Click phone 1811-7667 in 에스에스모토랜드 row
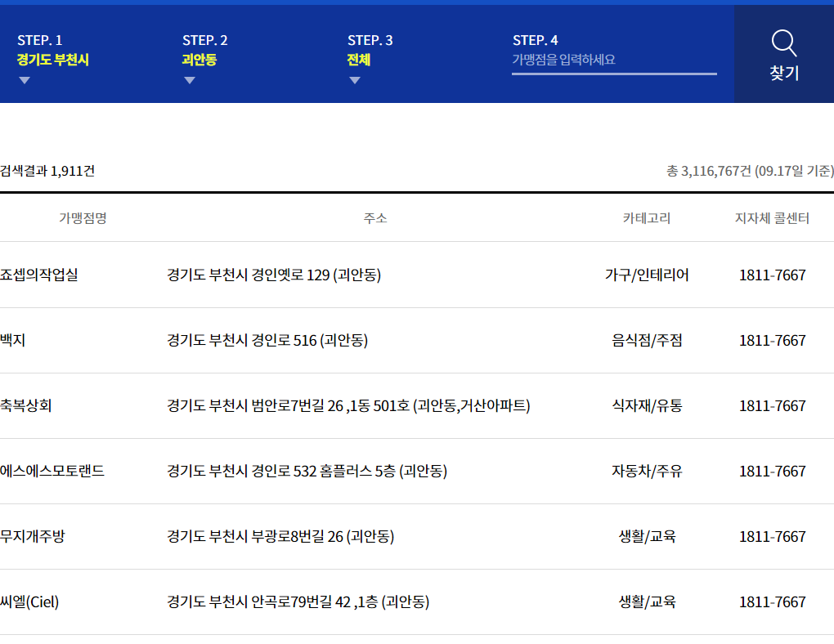The image size is (834, 644). click(x=773, y=472)
